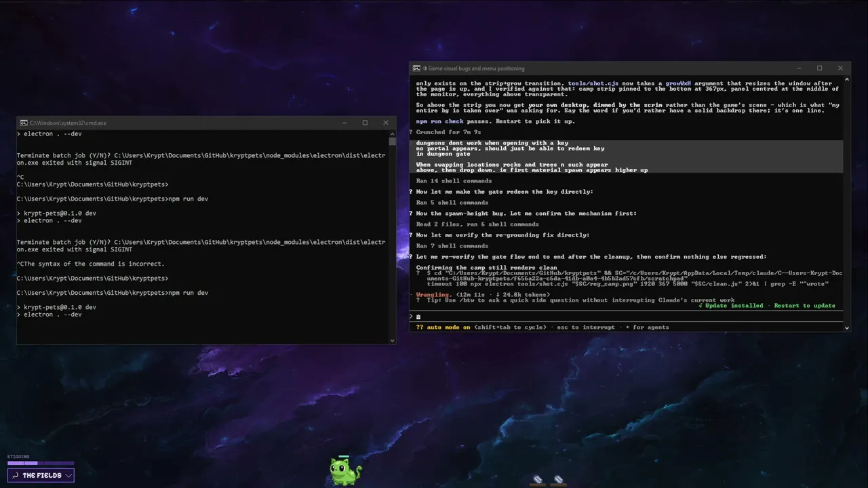Click 'Now let me make the gate redeem' line
The height and width of the screenshot is (488, 868).
[x=505, y=192]
